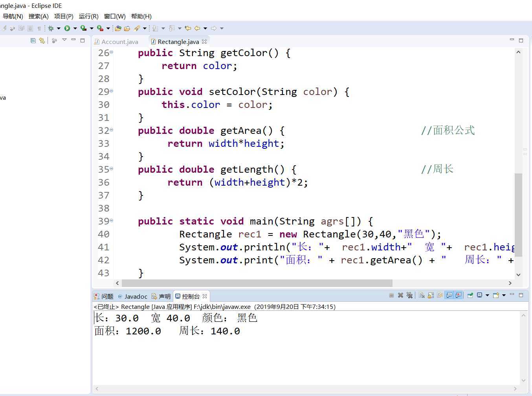Run the program with green Run icon
The image size is (532, 396).
click(67, 28)
